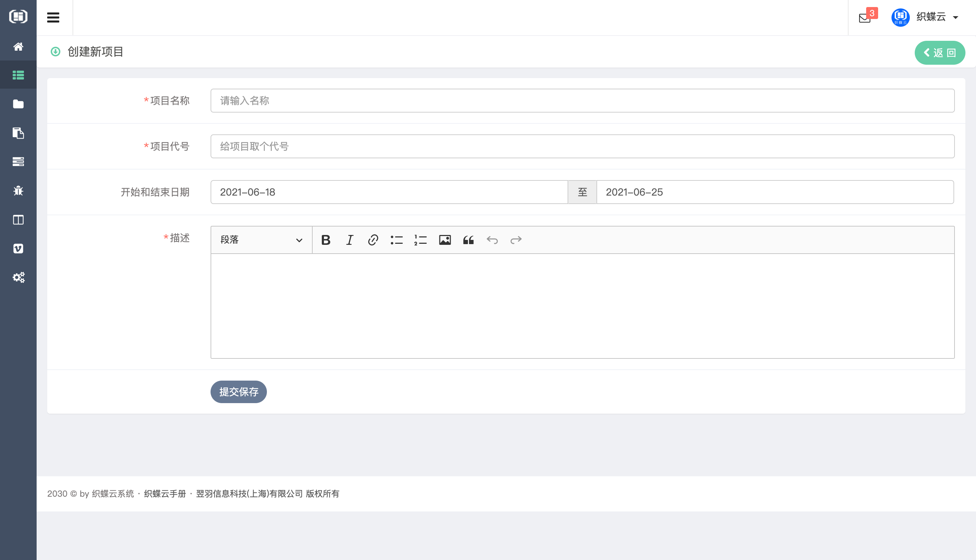Open the mail notifications icon
976x560 pixels.
[864, 18]
